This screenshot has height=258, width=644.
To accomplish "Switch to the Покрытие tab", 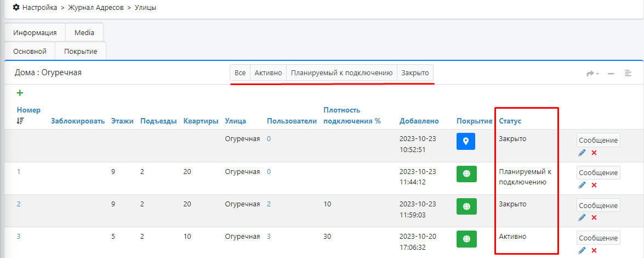I will (81, 51).
